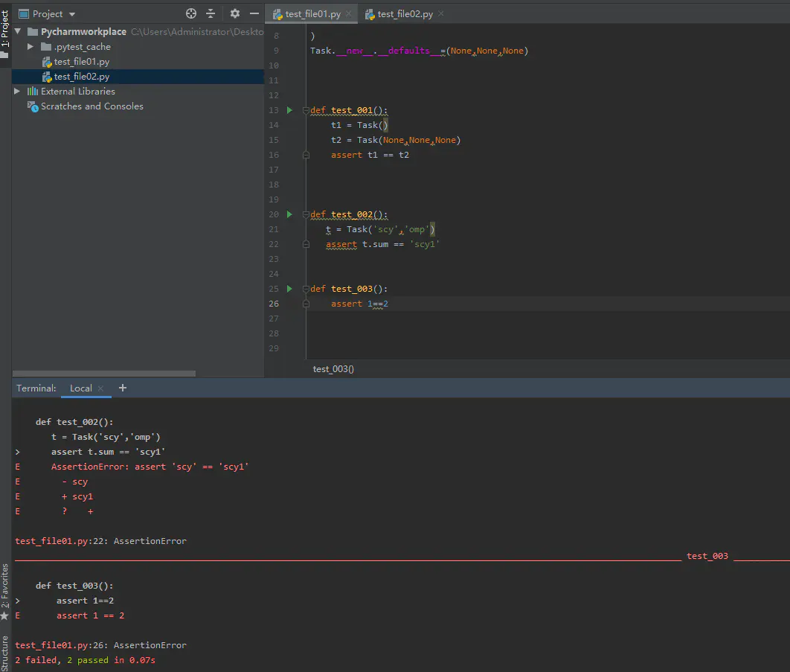Select the Local terminal tab
Screen dimensions: 790x672
[x=80, y=388]
